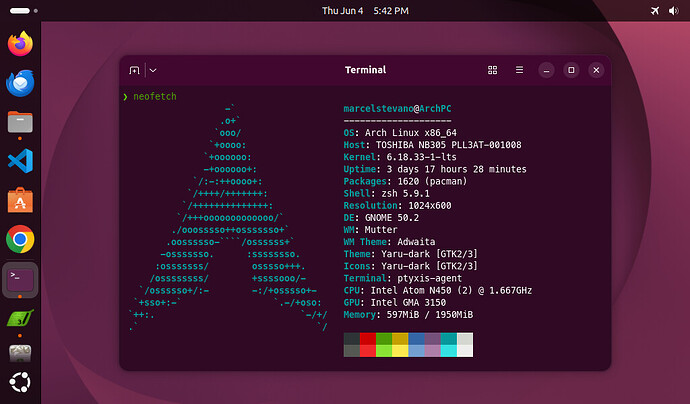Open new terminal tab with plus icon
690x404 pixels.
coord(134,70)
